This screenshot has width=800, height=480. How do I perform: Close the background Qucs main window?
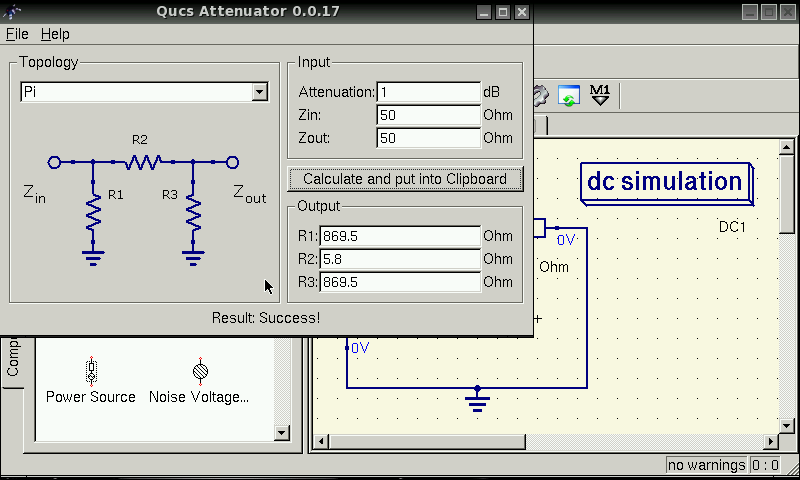787,12
